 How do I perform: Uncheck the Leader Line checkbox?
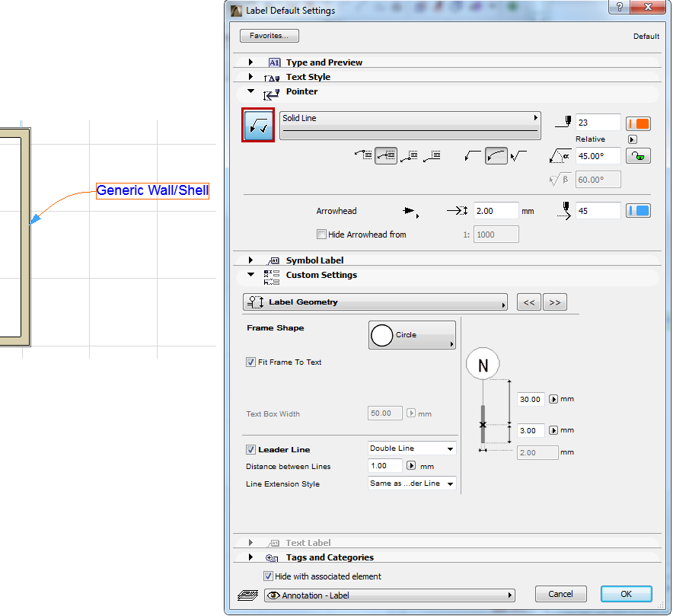tap(250, 449)
